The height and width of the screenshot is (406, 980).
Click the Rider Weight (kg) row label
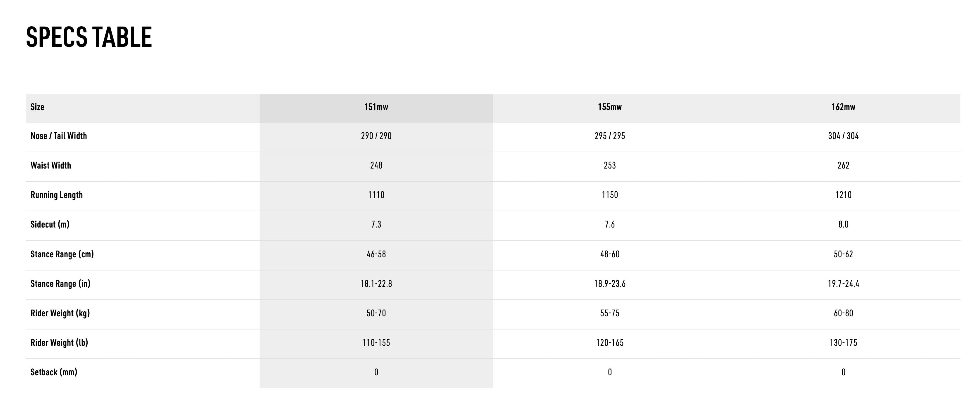click(x=60, y=313)
